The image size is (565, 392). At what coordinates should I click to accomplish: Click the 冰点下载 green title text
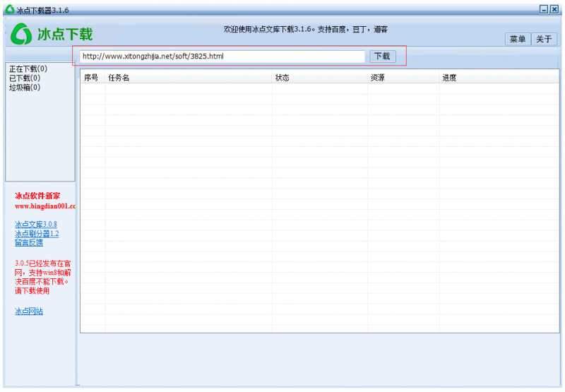[65, 34]
